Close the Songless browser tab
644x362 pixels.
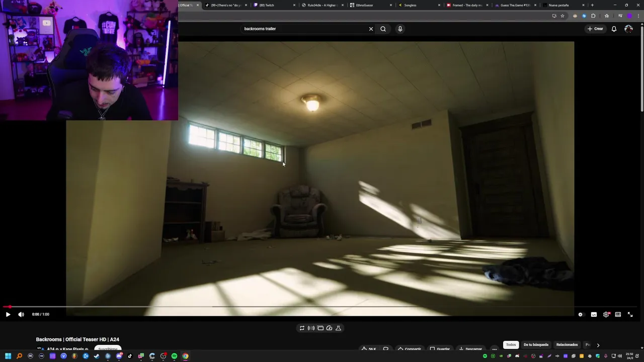[439, 5]
